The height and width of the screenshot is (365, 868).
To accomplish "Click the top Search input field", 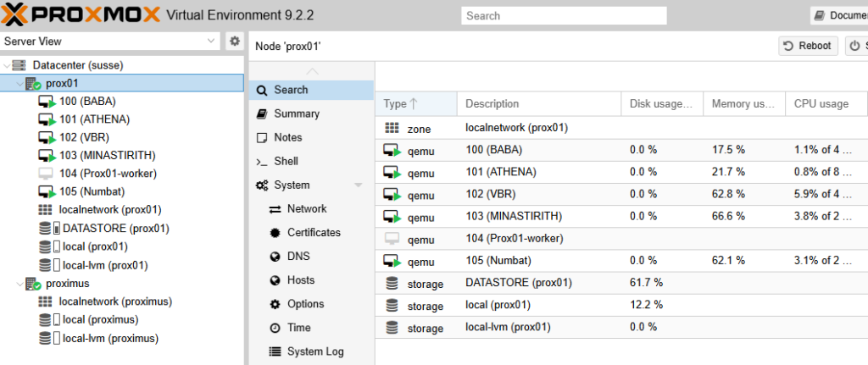I will 564,16.
